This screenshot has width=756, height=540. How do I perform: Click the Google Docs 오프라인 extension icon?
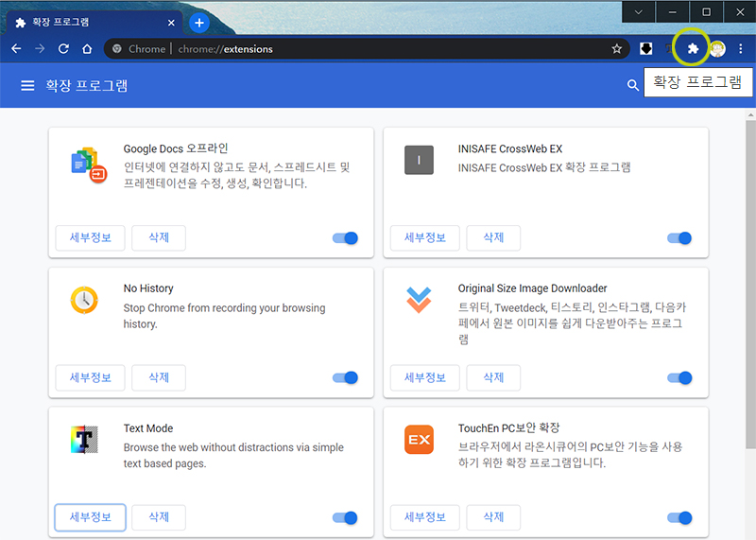point(89,165)
